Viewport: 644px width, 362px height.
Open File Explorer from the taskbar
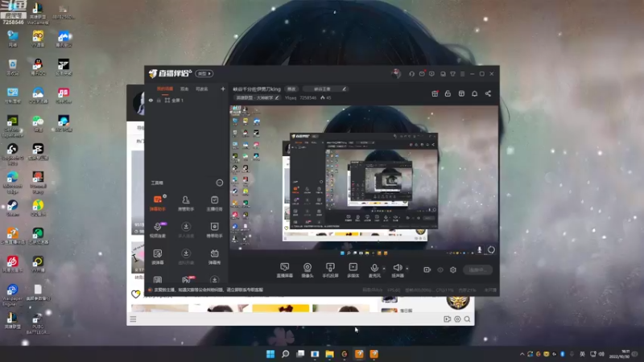click(330, 354)
